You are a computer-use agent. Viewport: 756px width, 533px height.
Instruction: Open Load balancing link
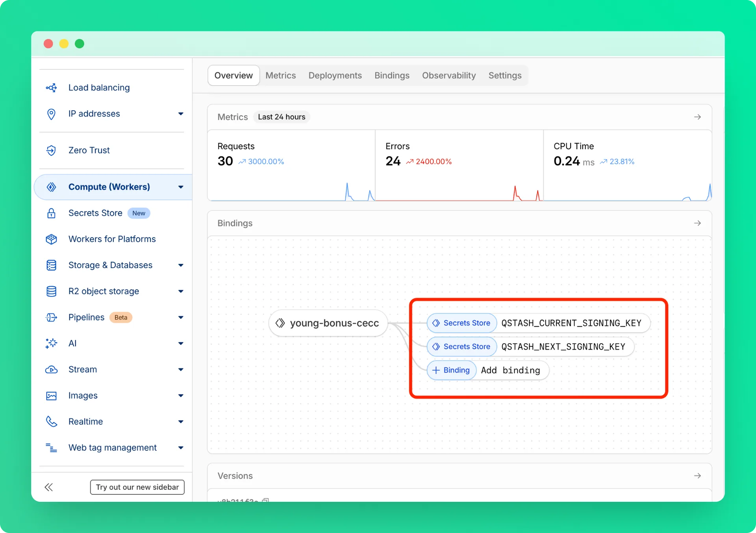click(99, 87)
